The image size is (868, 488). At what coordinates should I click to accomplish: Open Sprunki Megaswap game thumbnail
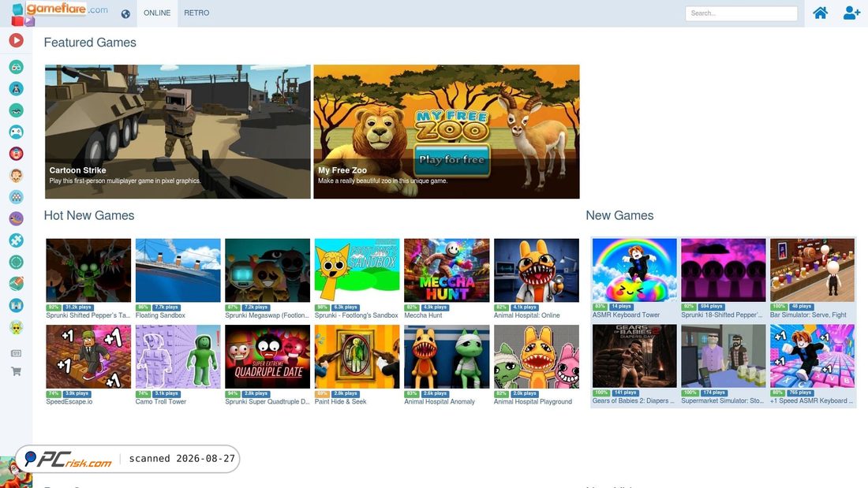pos(268,270)
